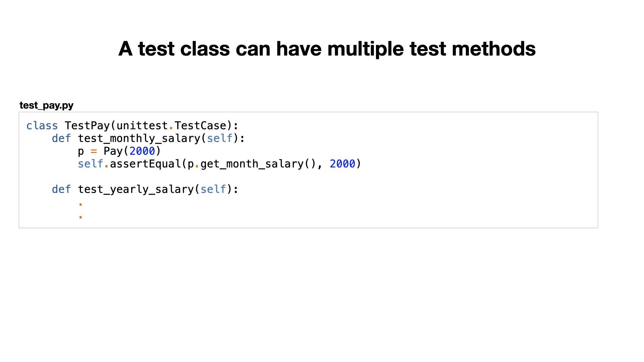Viewport: 644px width, 362px height.
Task: Click the self parameter of test_monthly_salary
Action: [x=220, y=138]
